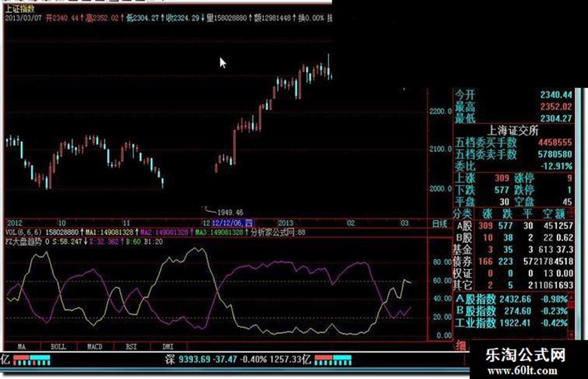This screenshot has width=588, height=379.
Task: Switch to the DMI indicator tab
Action: coord(168,347)
